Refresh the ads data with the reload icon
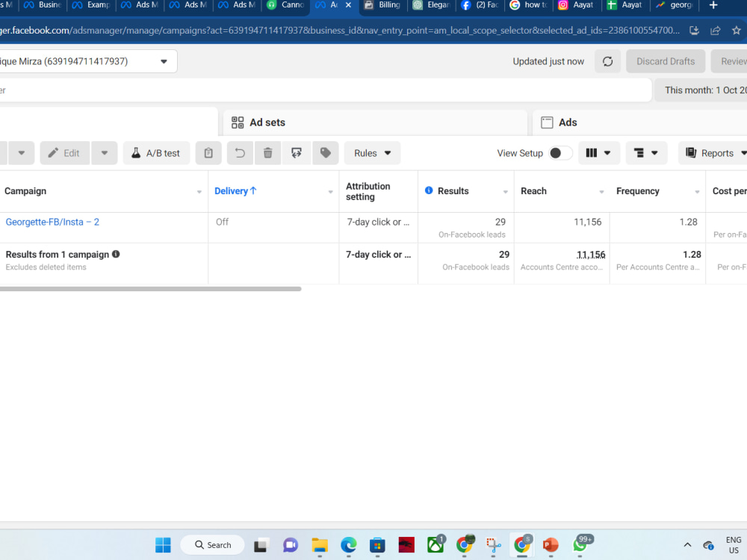The width and height of the screenshot is (747, 560). (607, 61)
